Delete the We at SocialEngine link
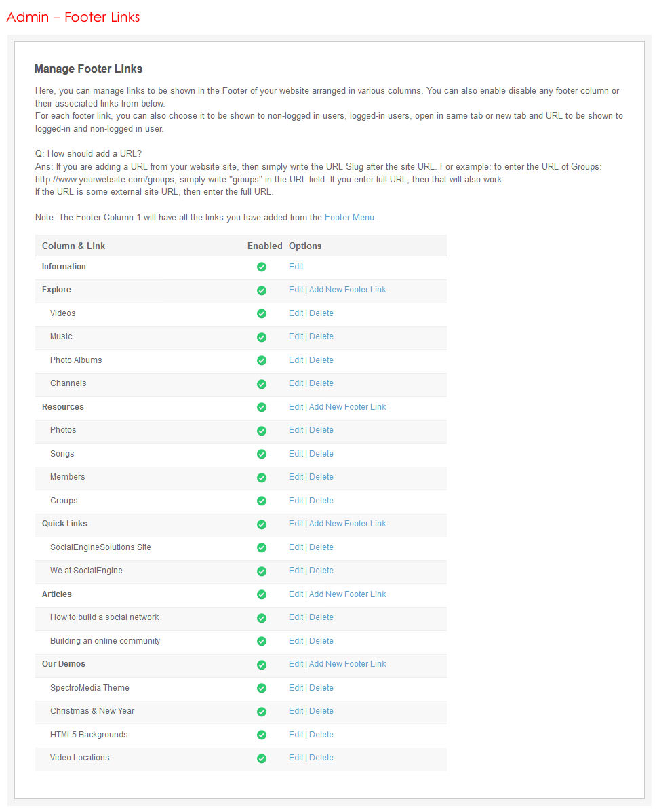The image size is (657, 812). [x=321, y=571]
